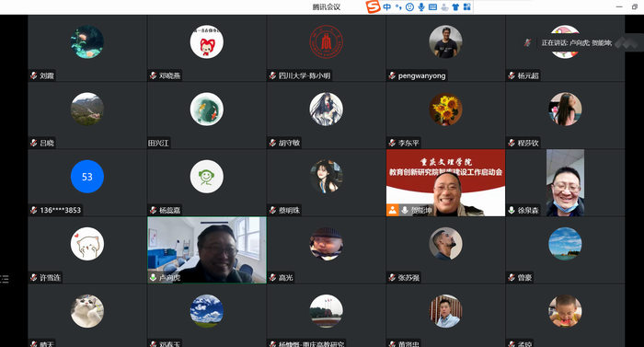Click muted mic icon beside 邓晓燕
This screenshot has height=347, width=644.
coord(153,75)
